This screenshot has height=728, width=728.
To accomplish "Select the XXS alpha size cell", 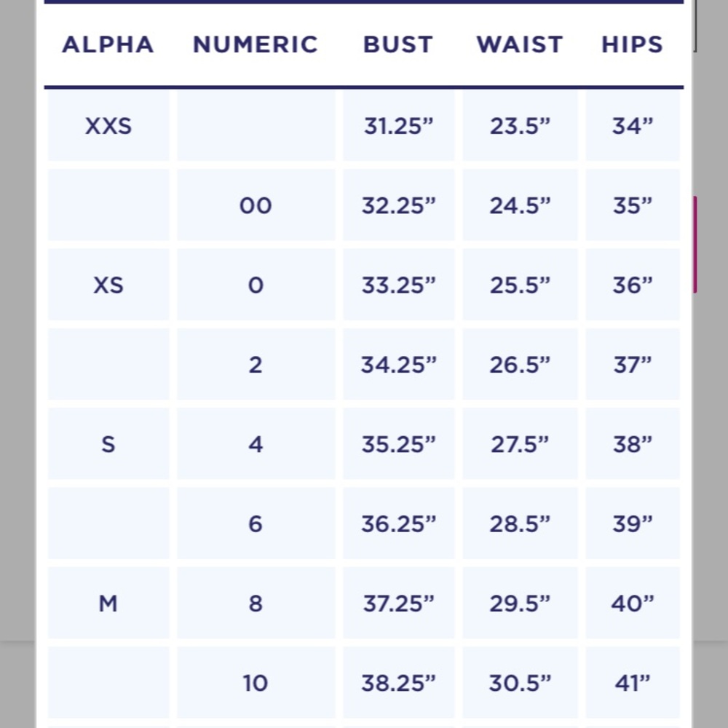I will pyautogui.click(x=108, y=126).
